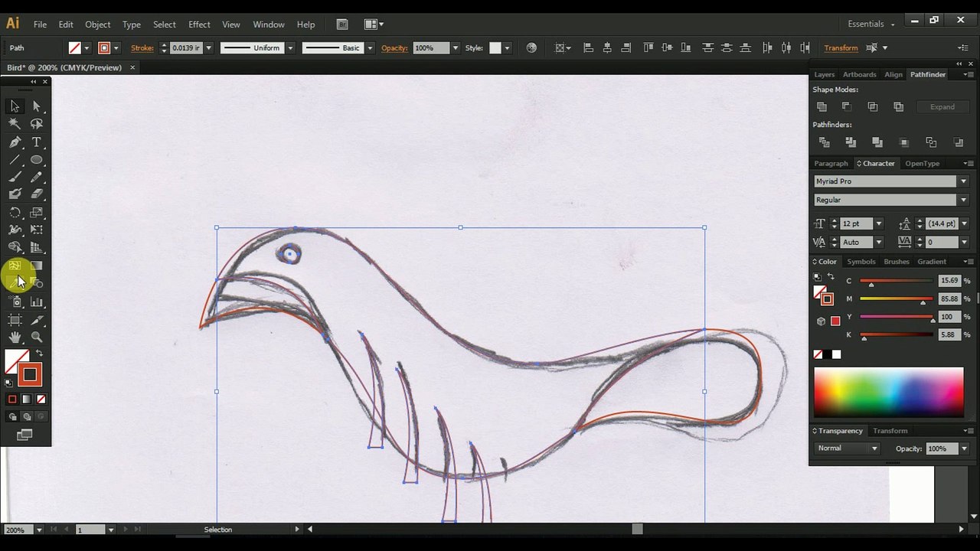
Task: Click the Unite shape mode icon
Action: point(822,107)
